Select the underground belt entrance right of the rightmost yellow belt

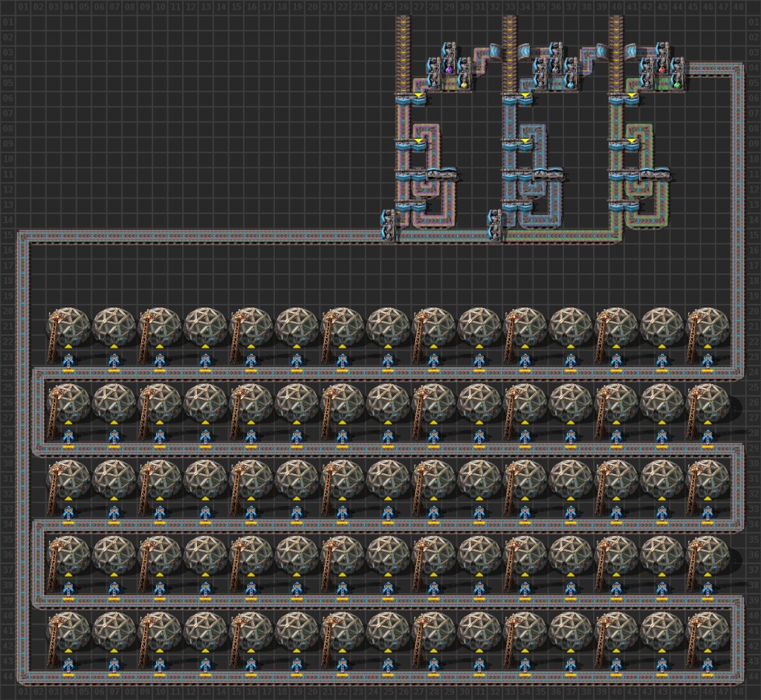point(632,51)
